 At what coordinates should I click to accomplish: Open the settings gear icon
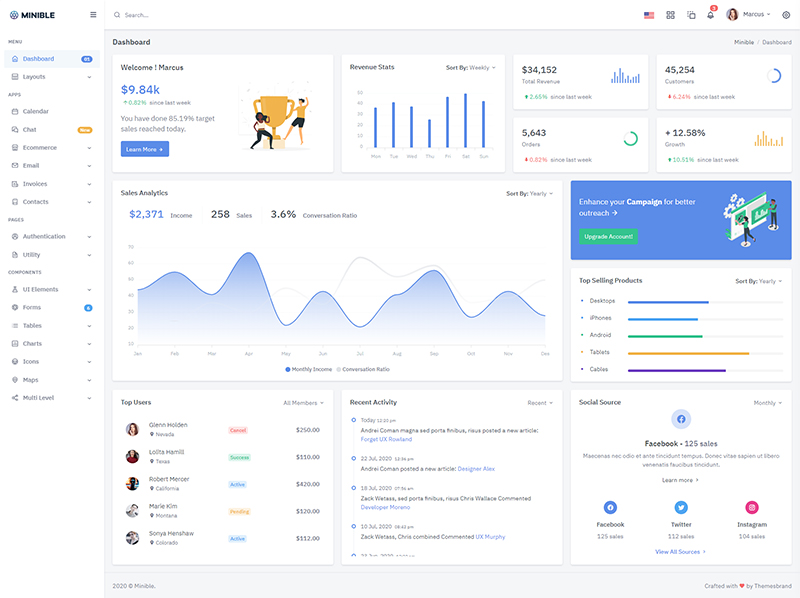click(785, 15)
